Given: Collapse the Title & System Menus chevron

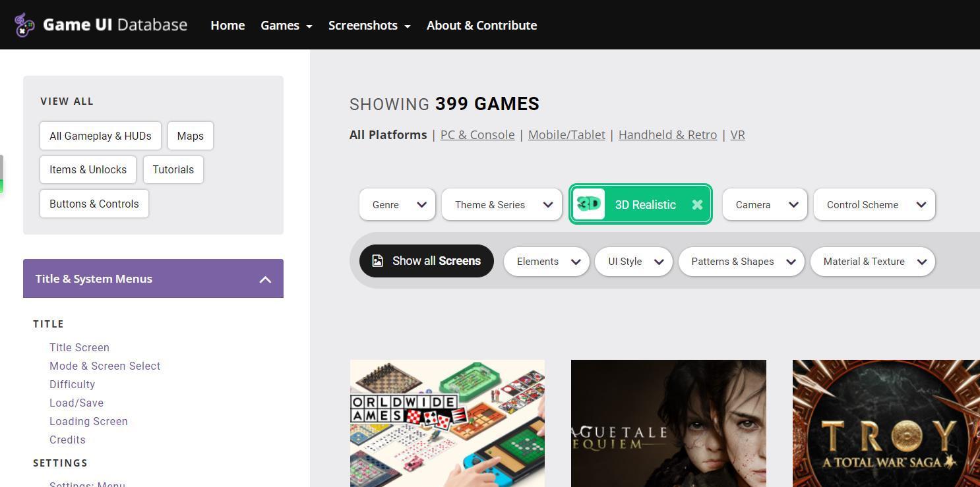Looking at the screenshot, I should (265, 279).
